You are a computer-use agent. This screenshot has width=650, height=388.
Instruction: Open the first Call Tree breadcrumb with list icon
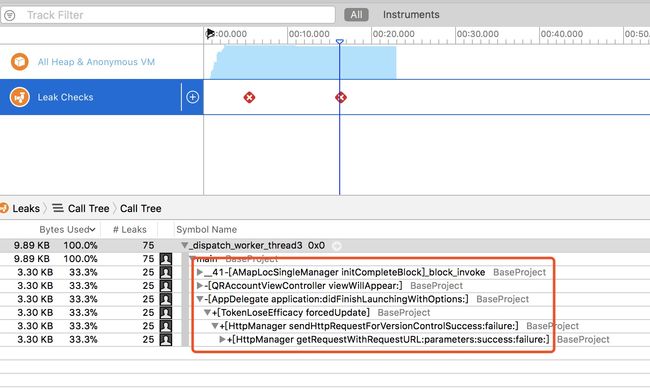click(81, 208)
